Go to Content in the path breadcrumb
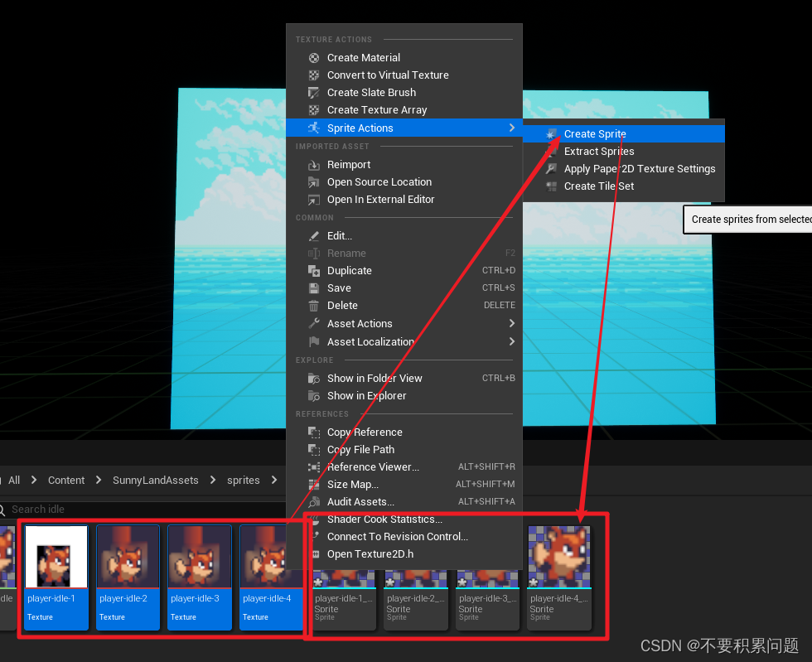This screenshot has height=662, width=812. pos(66,481)
